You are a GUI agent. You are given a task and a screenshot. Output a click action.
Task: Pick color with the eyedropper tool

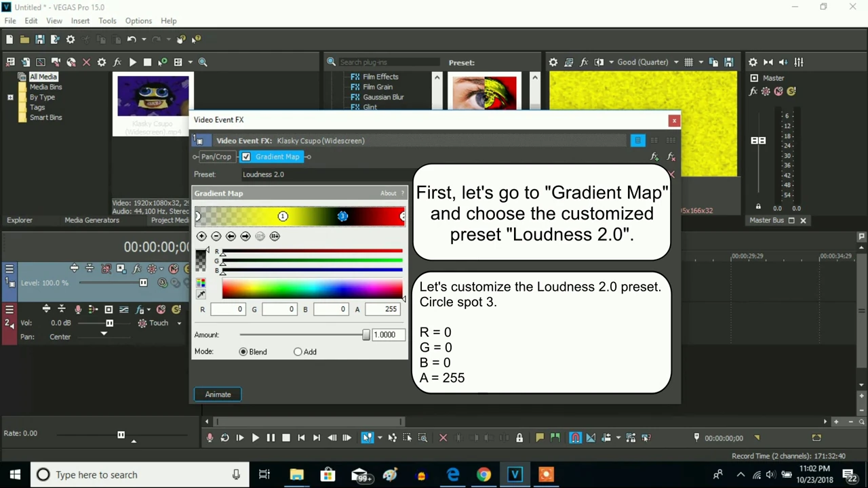point(201,295)
